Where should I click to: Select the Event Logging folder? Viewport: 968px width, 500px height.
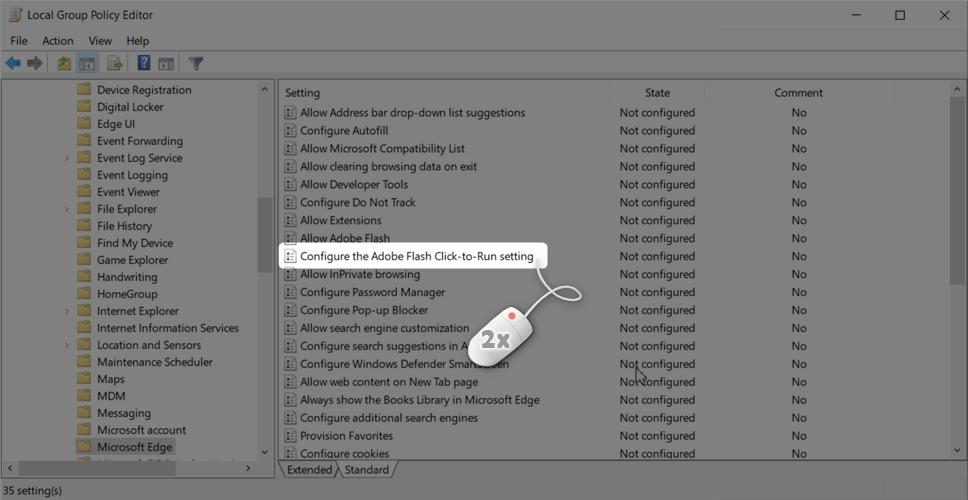pos(133,175)
